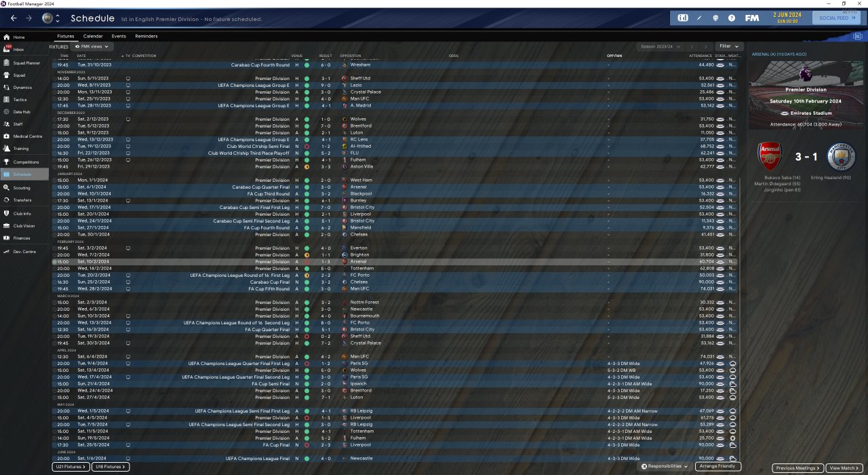Open the Dev. Centre
The width and height of the screenshot is (868, 475).
[24, 252]
